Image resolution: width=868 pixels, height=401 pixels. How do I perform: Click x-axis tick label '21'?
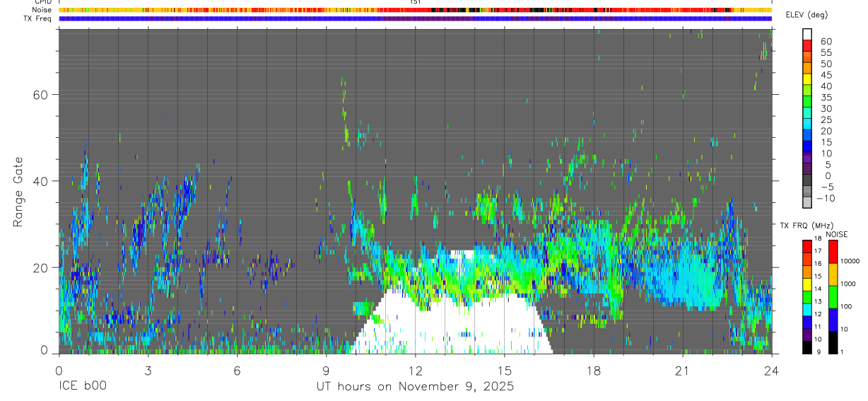coord(683,371)
